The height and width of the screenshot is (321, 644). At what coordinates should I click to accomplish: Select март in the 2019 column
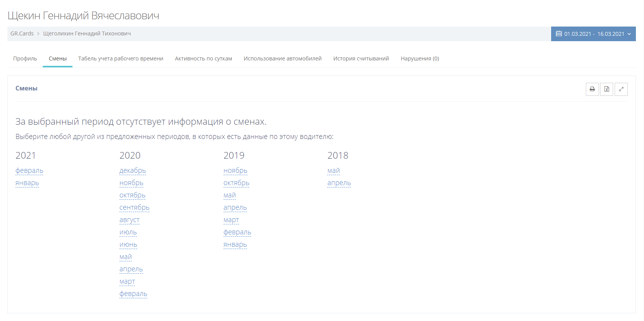pyautogui.click(x=231, y=220)
